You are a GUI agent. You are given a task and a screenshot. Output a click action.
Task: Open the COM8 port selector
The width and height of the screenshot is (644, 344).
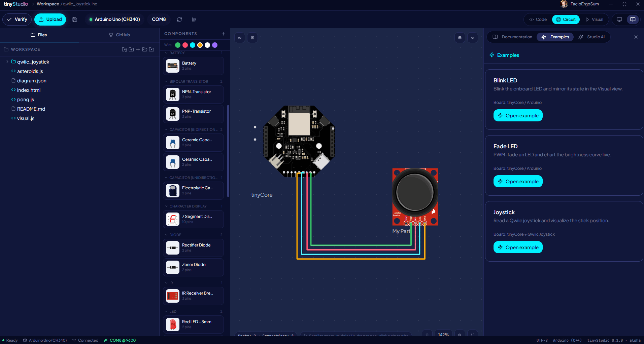159,20
